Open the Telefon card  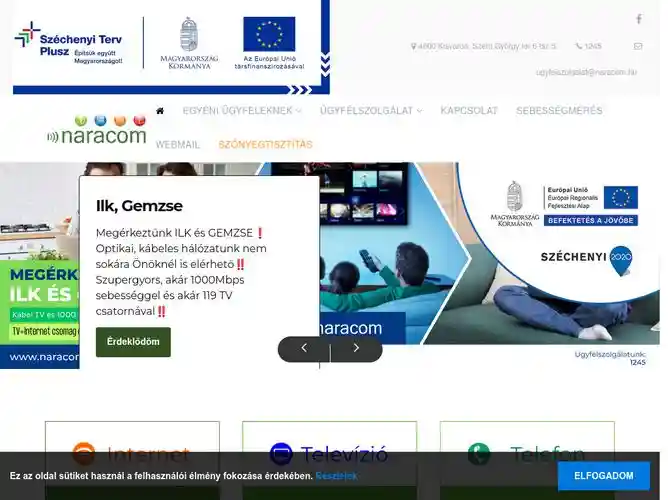tap(527, 460)
